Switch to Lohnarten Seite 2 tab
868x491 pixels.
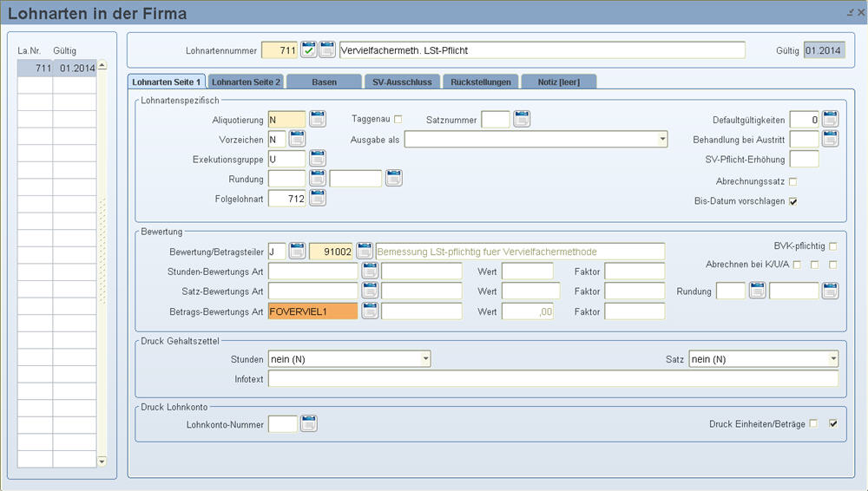(x=246, y=82)
